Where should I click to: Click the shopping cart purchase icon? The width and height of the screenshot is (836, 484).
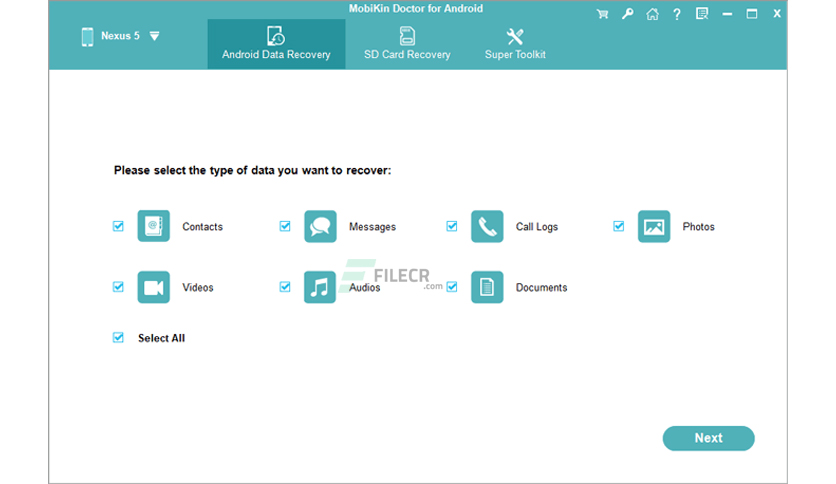click(x=602, y=14)
